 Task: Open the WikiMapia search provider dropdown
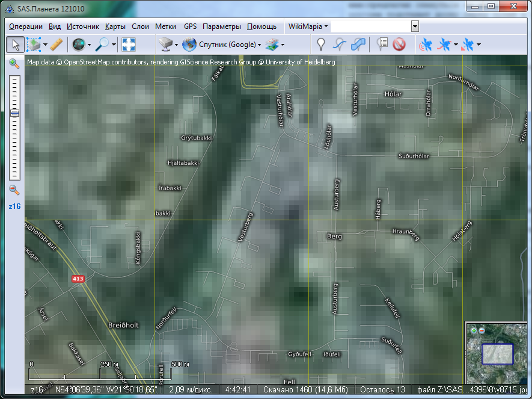coord(308,26)
